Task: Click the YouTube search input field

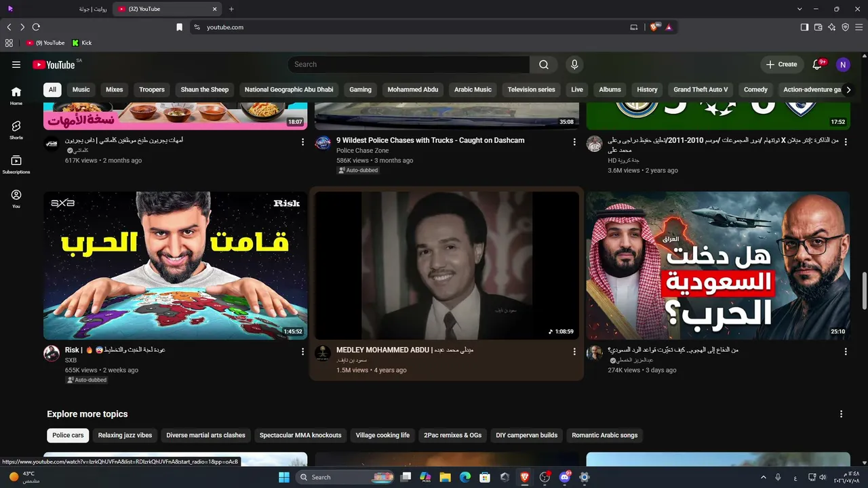Action: 409,64
